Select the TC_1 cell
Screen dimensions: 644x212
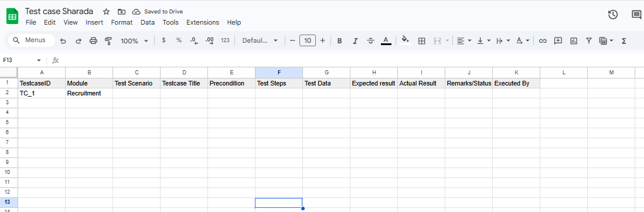42,93
